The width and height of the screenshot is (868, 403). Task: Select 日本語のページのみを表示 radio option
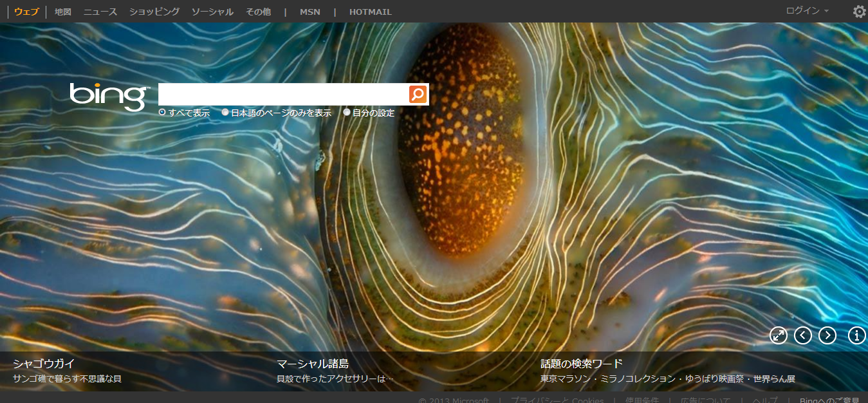click(x=225, y=113)
